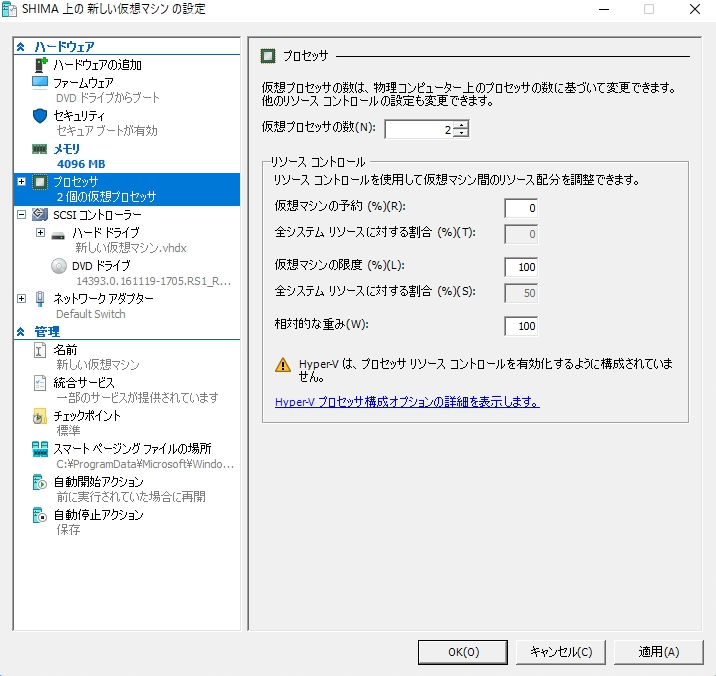Expand the Processor (プロセッサ) tree node

click(21, 181)
